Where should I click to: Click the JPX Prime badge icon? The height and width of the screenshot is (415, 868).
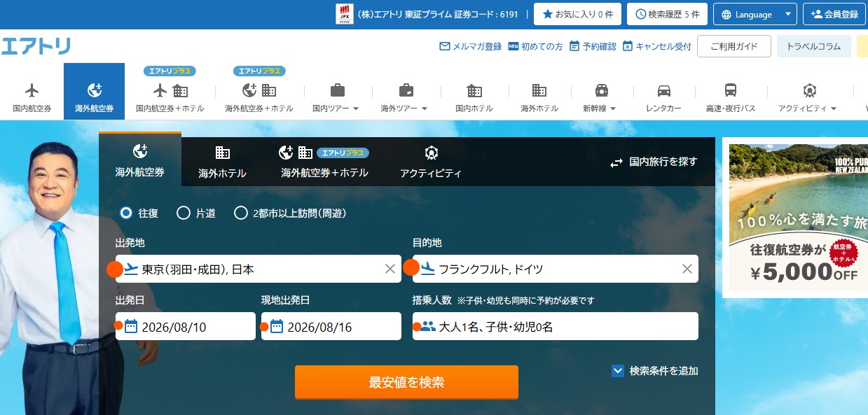click(345, 14)
